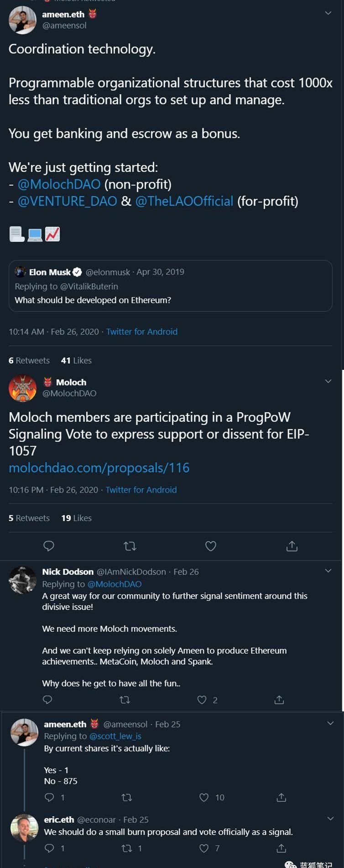Visit the @VENTURE_DAO mention

pyautogui.click(x=67, y=201)
